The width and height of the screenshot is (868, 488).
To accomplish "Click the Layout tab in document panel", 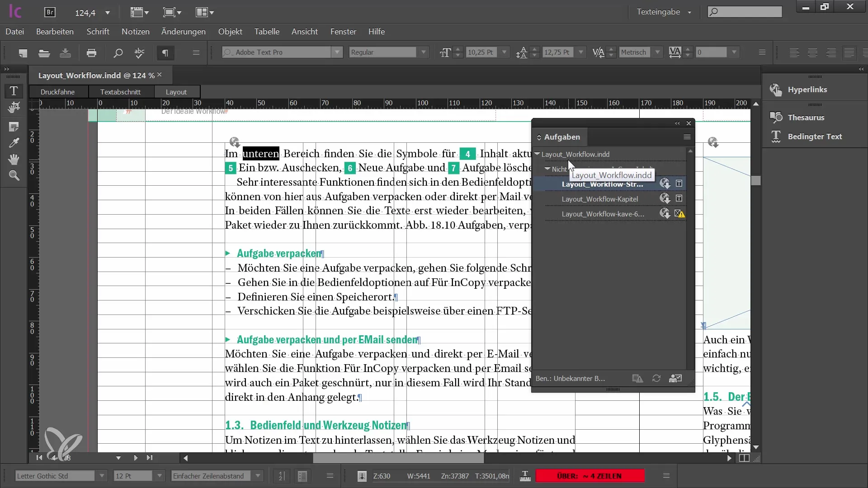I will 176,92.
